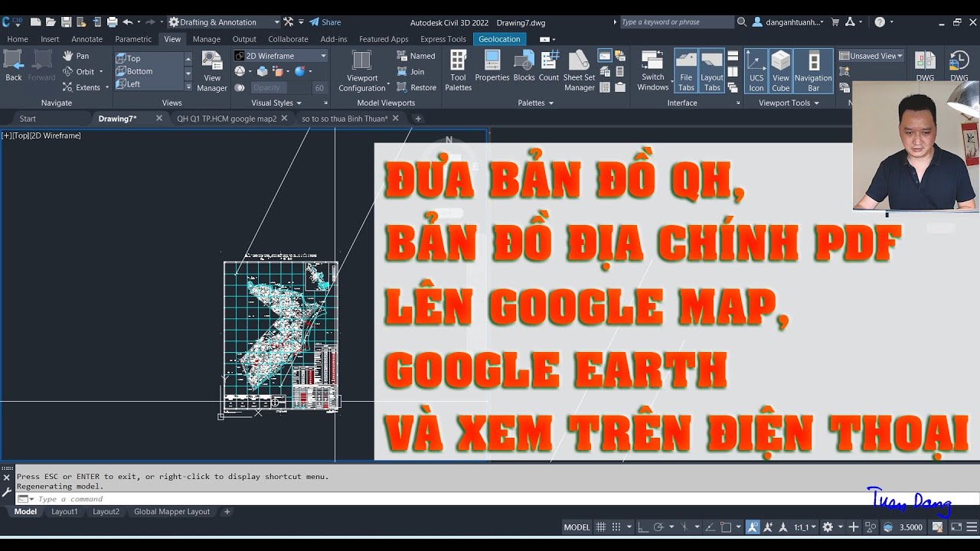Open the Geolocation ribbon tab
This screenshot has width=980, height=551.
(x=499, y=39)
